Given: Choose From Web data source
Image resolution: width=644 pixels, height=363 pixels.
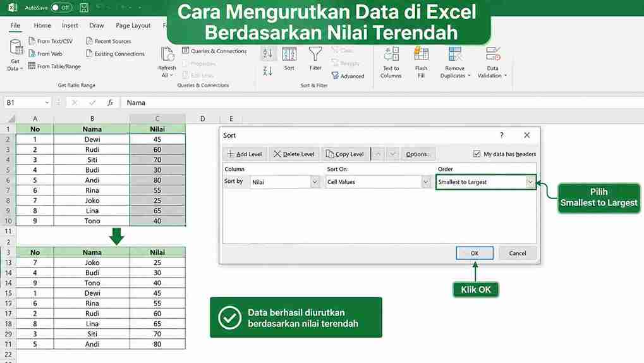Looking at the screenshot, I should [46, 54].
